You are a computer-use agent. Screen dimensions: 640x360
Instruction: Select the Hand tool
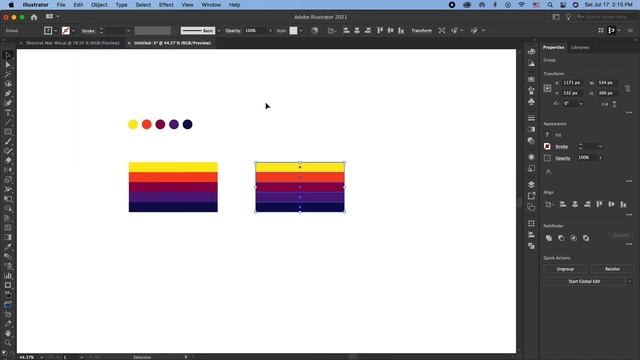click(8, 333)
